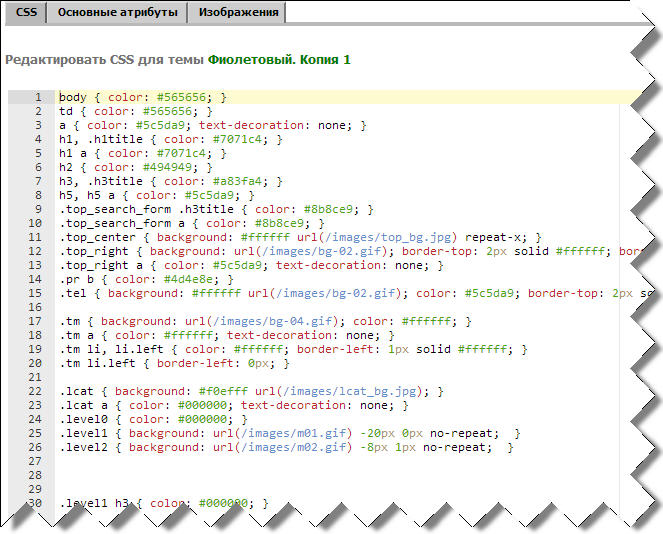Click line 4 'h1, .h1title' rule
Screen dimensions: 663x534
point(171,139)
